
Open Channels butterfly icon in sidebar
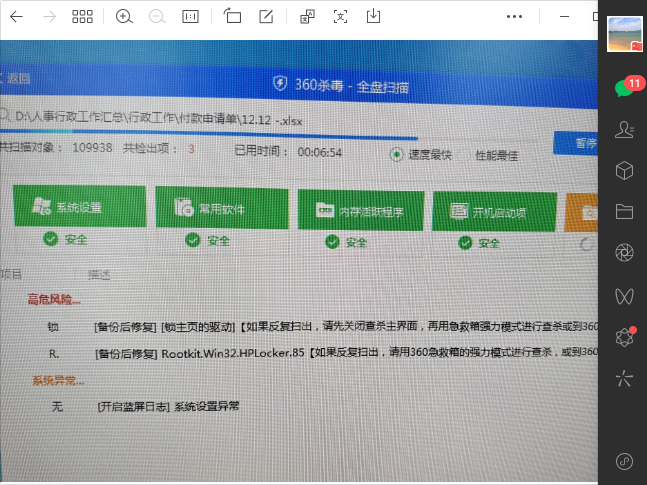(x=624, y=296)
